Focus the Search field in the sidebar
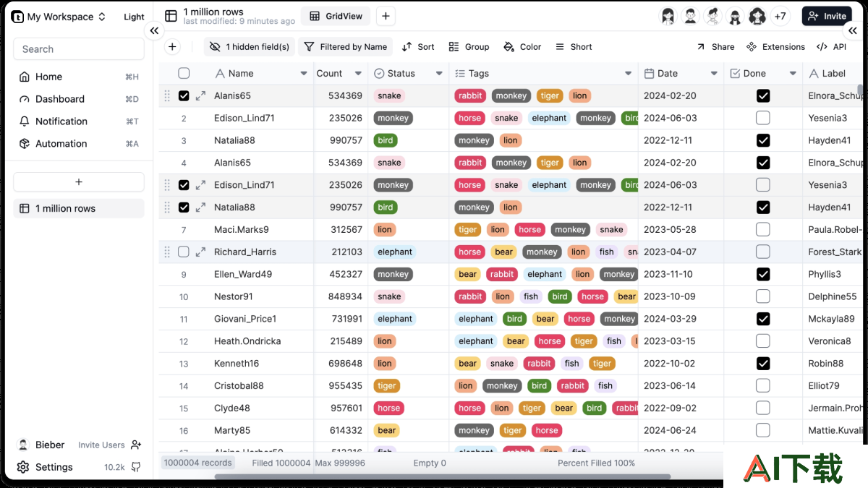This screenshot has height=488, width=868. coord(79,49)
